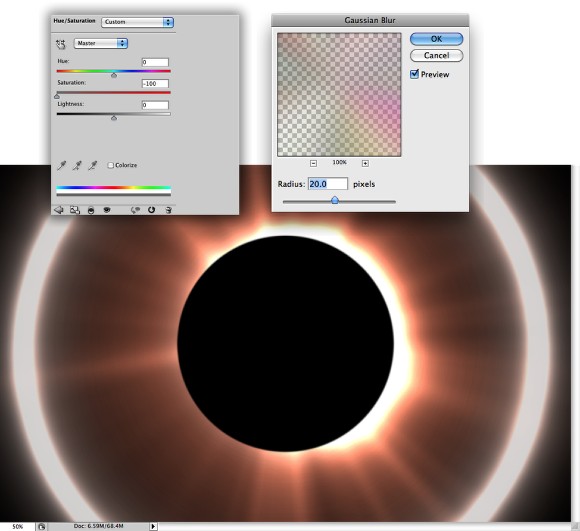Open the Custom preset dropdown
Image resolution: width=580 pixels, height=531 pixels.
(137, 22)
